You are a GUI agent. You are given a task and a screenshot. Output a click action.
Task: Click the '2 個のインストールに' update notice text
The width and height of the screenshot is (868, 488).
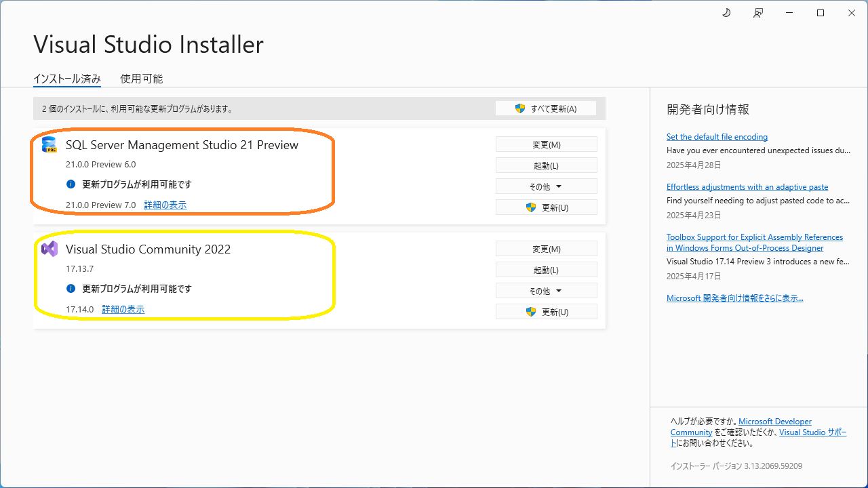point(137,108)
